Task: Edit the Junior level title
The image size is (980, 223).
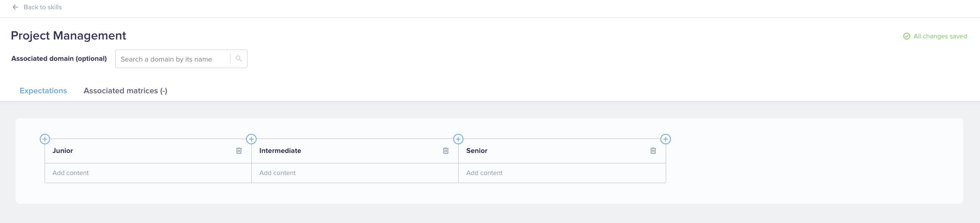Action: click(63, 151)
